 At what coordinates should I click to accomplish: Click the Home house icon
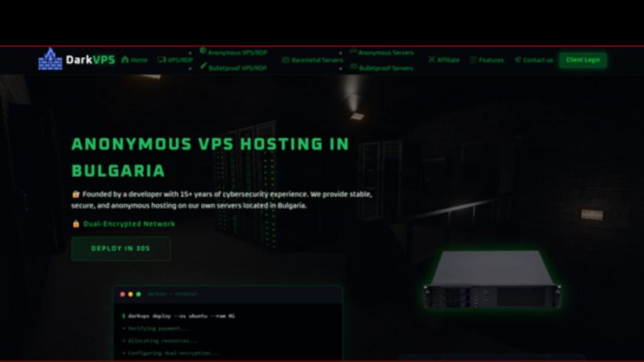[x=125, y=60]
